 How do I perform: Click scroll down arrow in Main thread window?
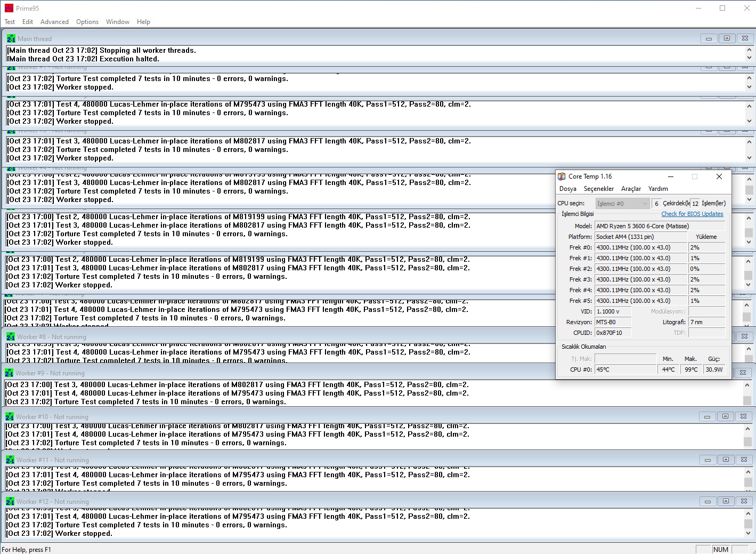tap(749, 58)
